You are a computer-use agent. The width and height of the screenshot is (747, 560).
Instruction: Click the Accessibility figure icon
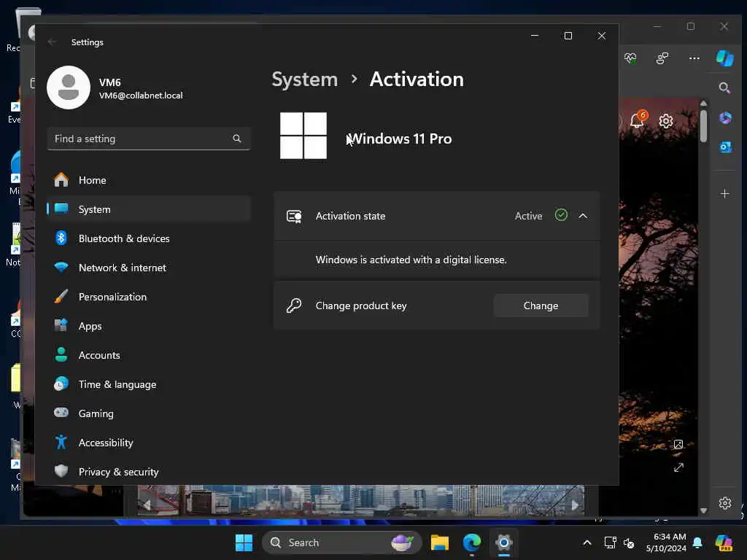tap(61, 442)
